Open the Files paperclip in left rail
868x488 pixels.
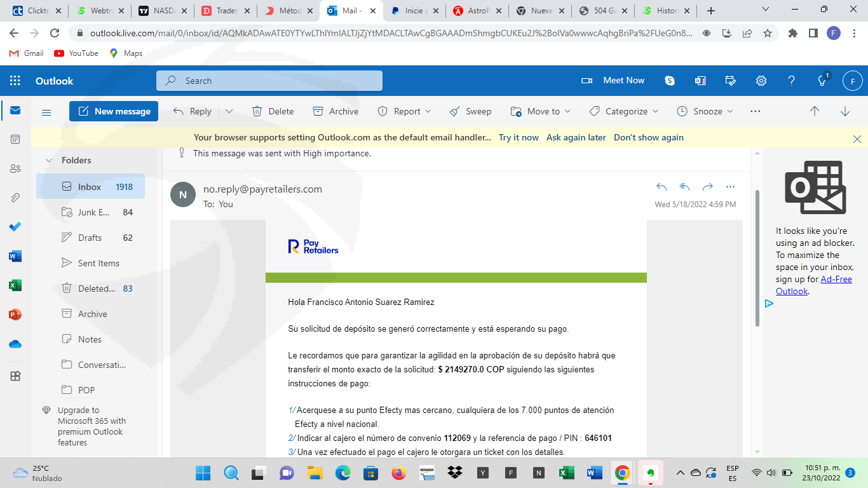[15, 198]
